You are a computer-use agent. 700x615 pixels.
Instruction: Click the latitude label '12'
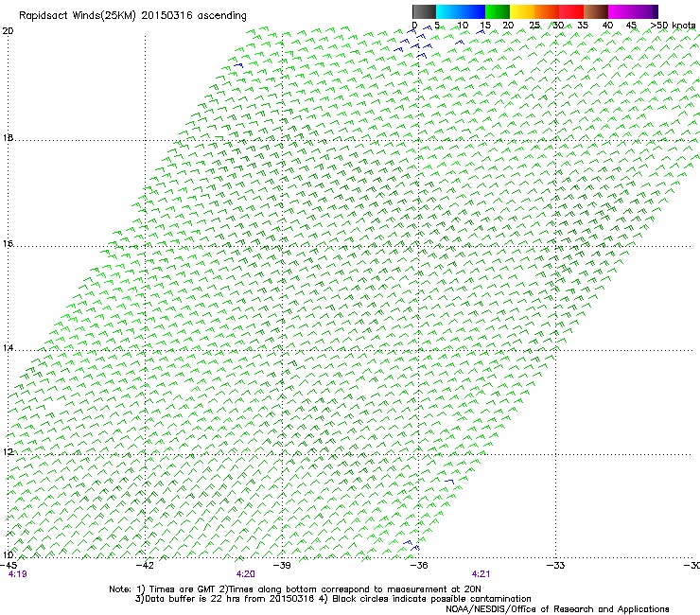click(x=8, y=452)
